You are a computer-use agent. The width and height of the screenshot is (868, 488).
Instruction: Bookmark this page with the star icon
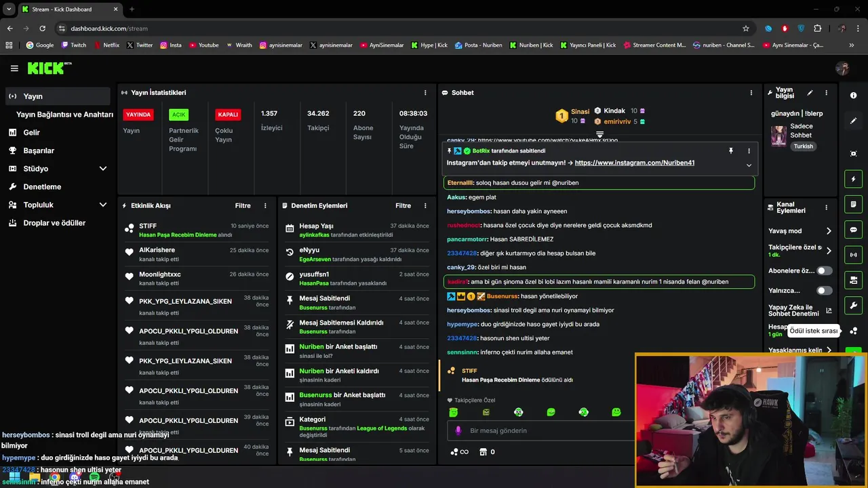click(x=746, y=28)
